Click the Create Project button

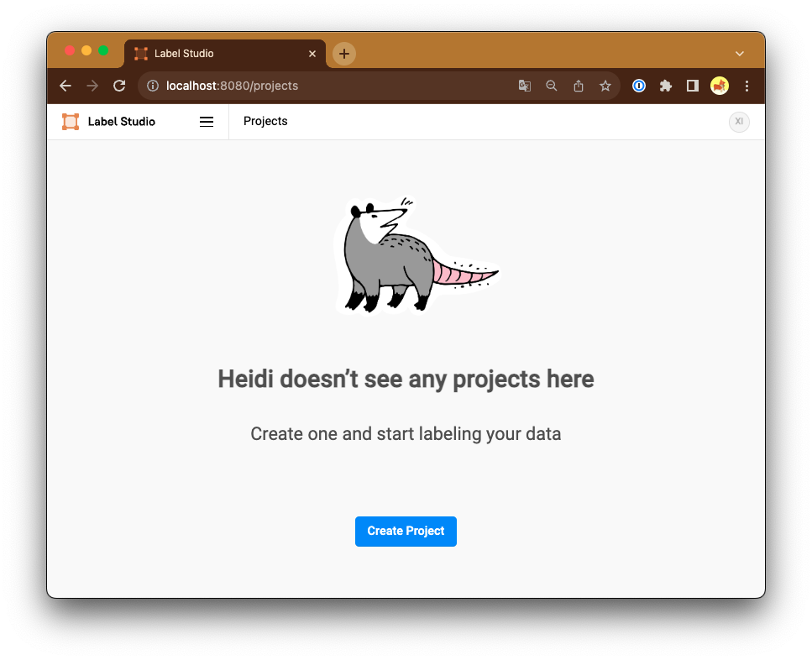(406, 531)
